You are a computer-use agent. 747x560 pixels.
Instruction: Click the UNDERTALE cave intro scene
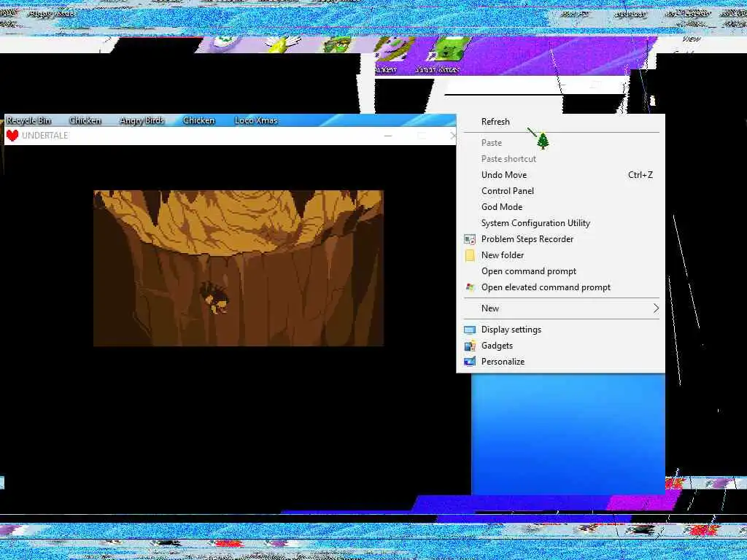[239, 268]
